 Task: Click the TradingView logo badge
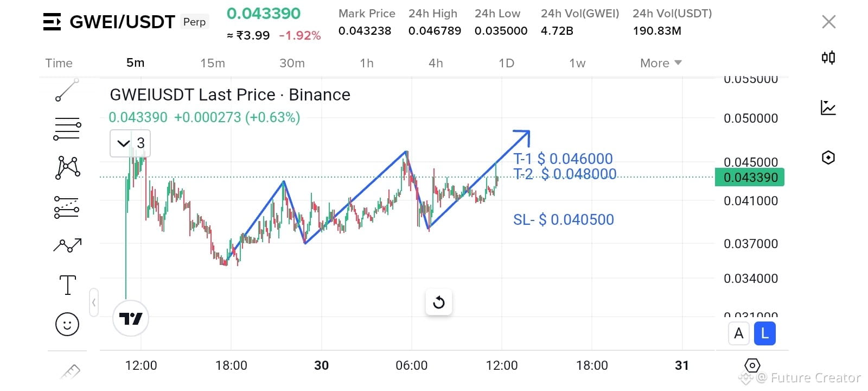pos(131,318)
